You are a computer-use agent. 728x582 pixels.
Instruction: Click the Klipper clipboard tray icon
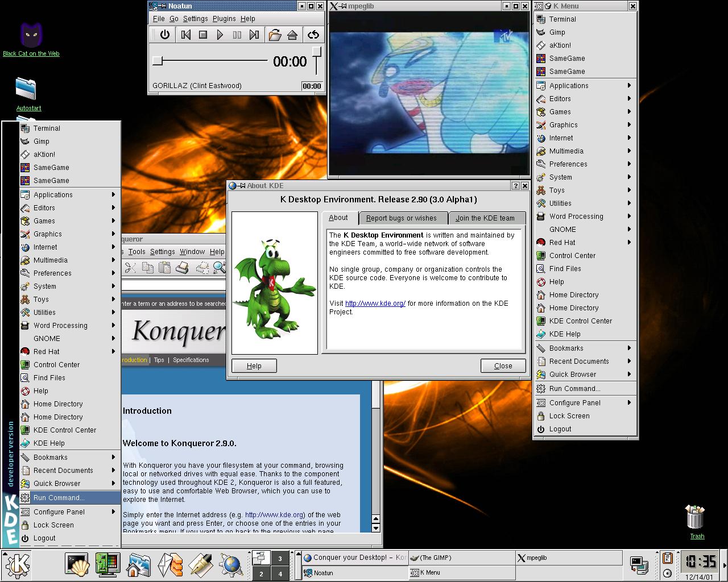(668, 559)
